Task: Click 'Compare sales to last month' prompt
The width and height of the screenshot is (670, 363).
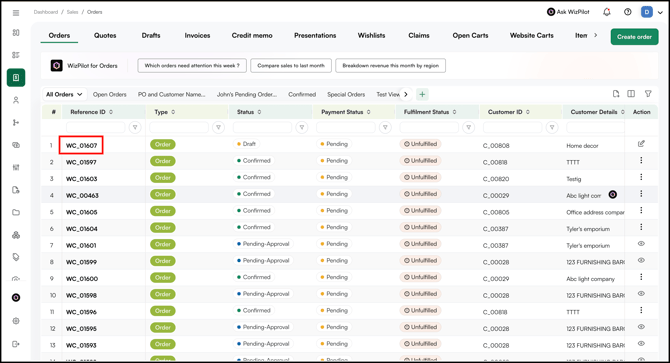Action: [x=291, y=65]
